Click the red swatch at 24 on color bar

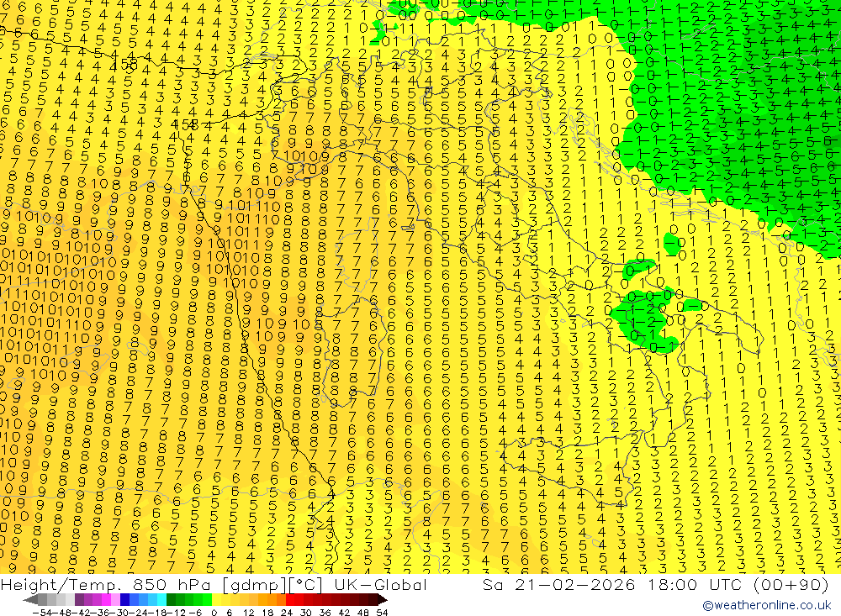click(290, 599)
